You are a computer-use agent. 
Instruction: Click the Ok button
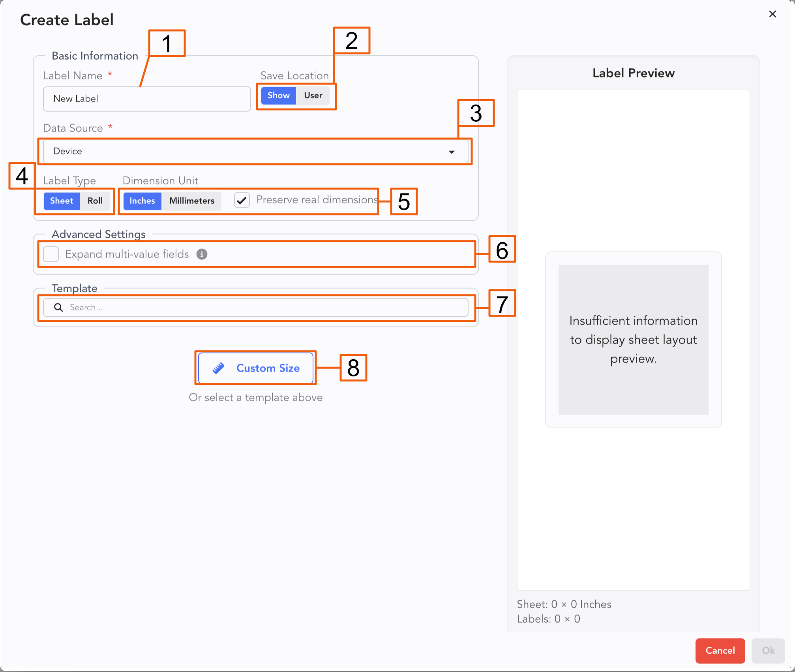[768, 651]
